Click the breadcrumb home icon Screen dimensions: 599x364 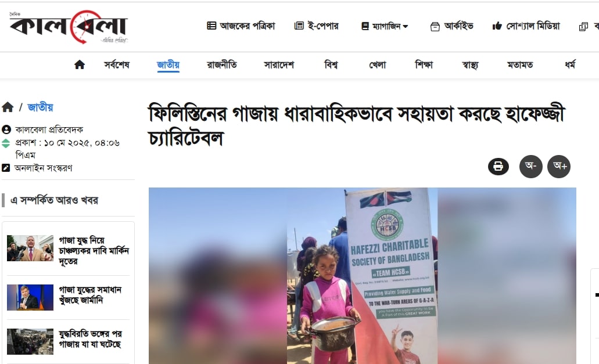(8, 107)
